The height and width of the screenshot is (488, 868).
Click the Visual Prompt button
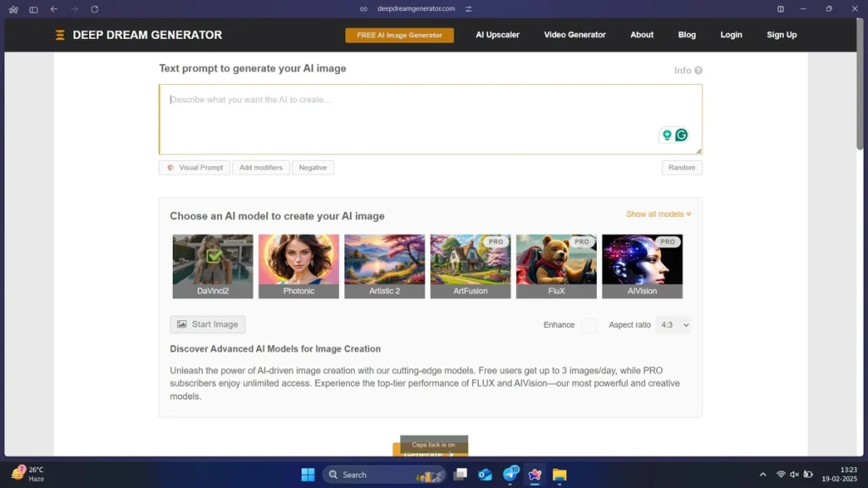coord(194,168)
